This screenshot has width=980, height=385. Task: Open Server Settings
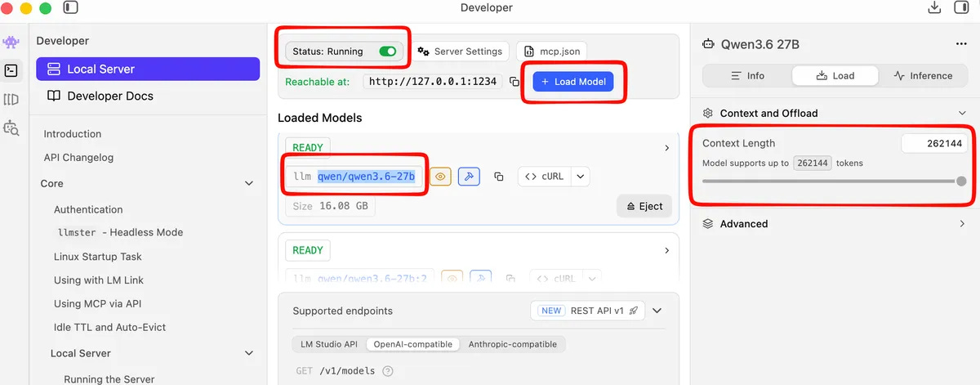pyautogui.click(x=460, y=51)
